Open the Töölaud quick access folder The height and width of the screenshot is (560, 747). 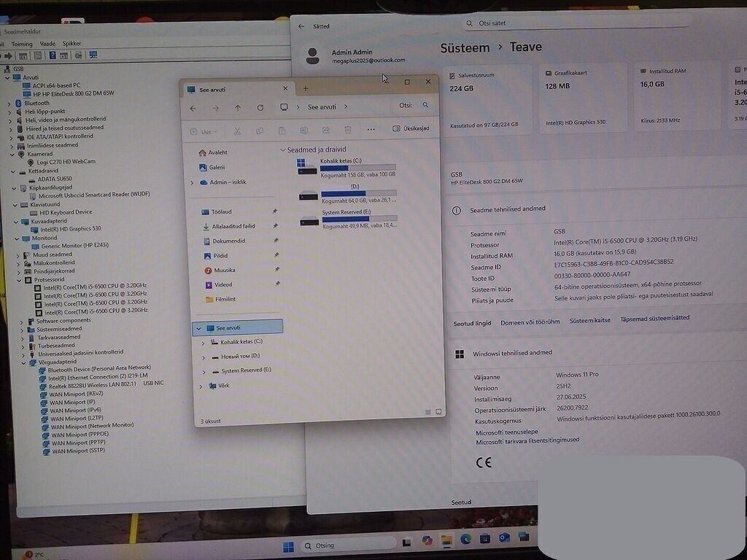(217, 211)
